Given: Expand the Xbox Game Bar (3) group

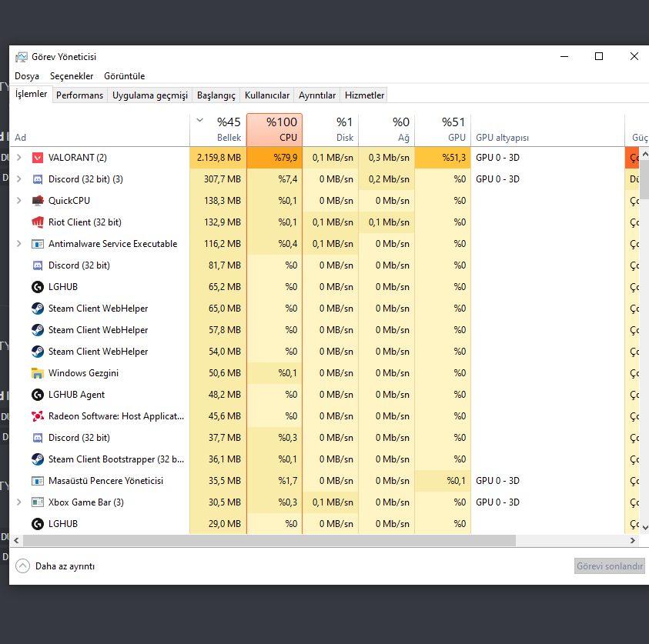Looking at the screenshot, I should click(19, 502).
